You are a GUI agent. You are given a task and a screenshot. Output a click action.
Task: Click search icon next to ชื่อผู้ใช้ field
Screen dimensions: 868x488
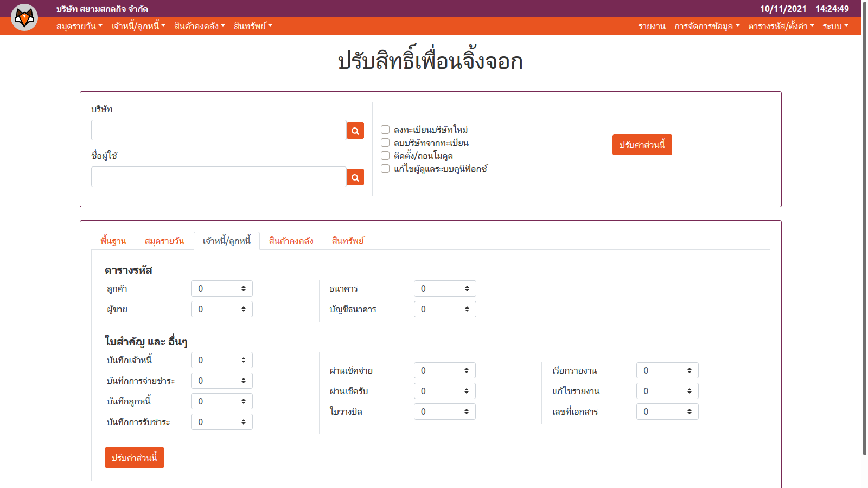coord(355,177)
